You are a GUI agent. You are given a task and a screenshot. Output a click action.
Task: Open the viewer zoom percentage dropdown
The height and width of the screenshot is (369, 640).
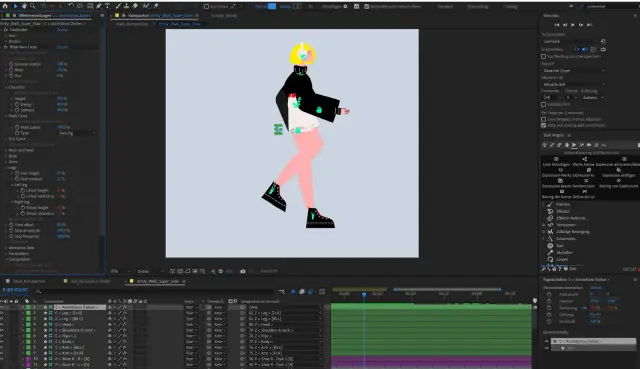(120, 271)
